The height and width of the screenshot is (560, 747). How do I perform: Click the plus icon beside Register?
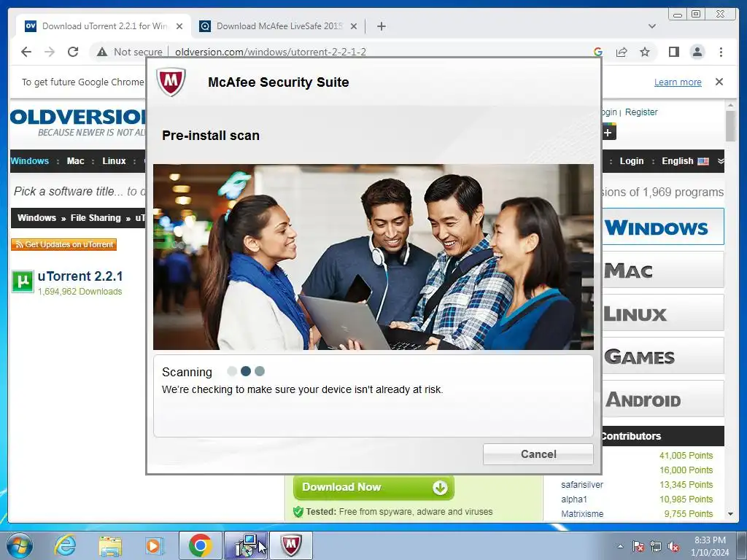point(608,132)
